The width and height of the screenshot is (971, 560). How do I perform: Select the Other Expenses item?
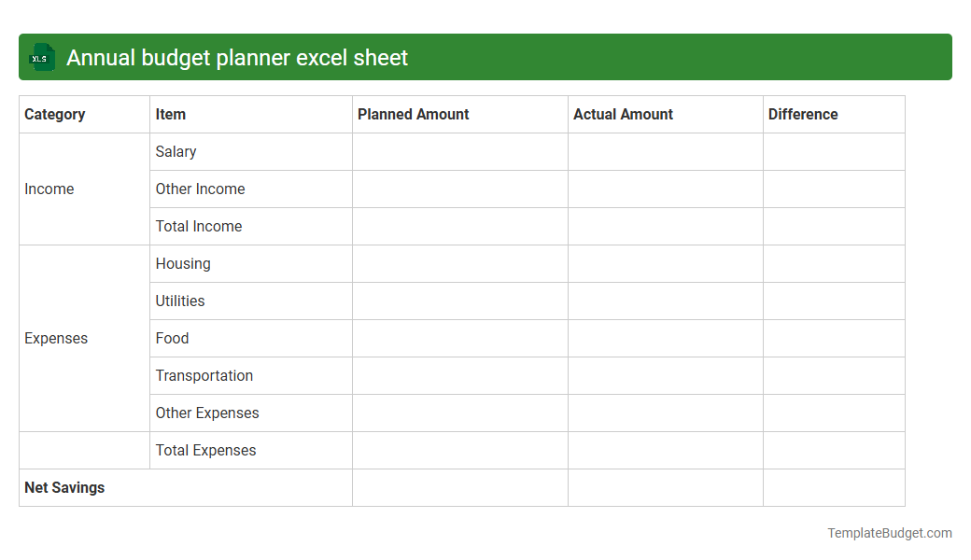[x=206, y=413]
